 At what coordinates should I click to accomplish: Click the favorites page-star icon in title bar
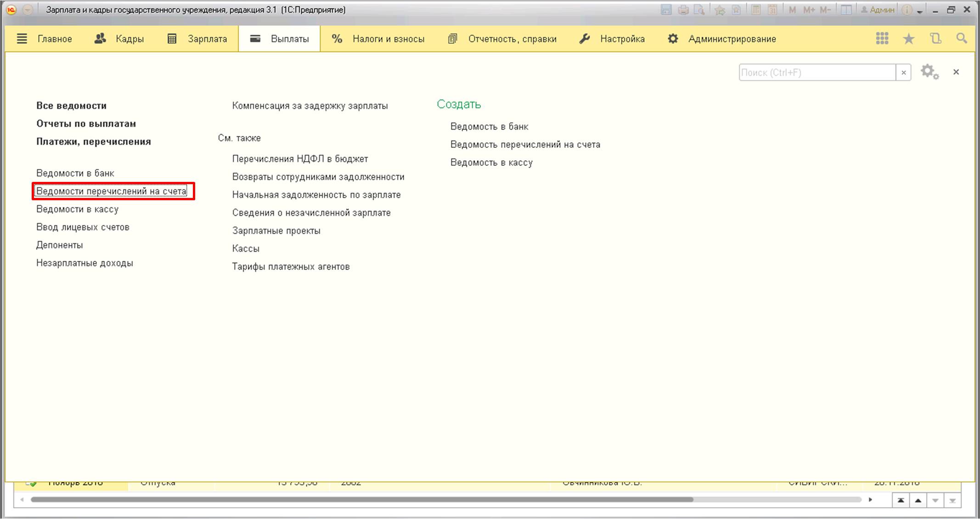pos(736,10)
